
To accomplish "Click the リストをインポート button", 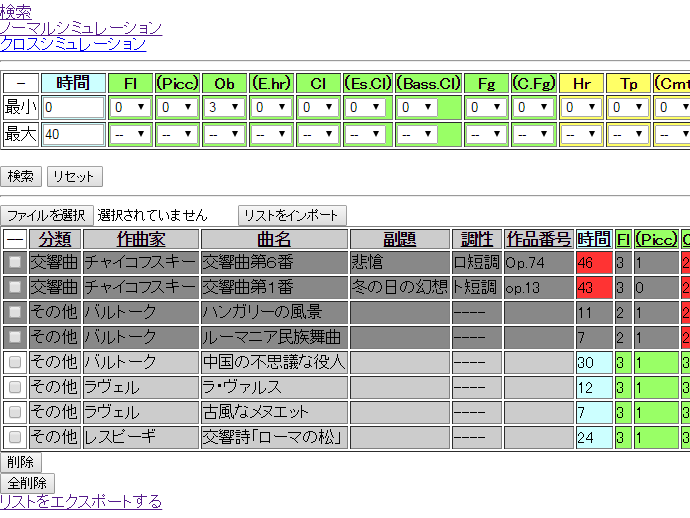I will [x=292, y=215].
